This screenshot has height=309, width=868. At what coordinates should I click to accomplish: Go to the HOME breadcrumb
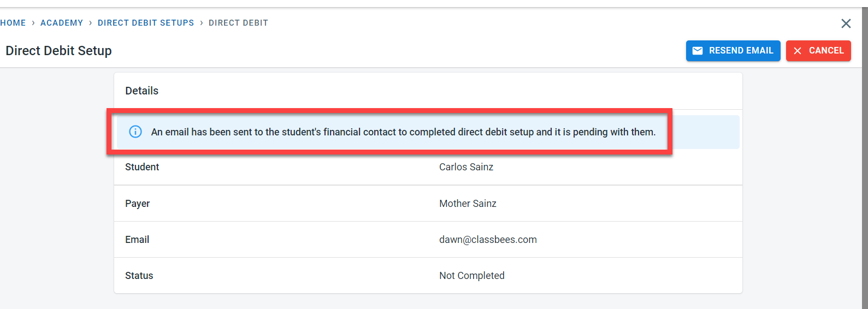point(13,23)
